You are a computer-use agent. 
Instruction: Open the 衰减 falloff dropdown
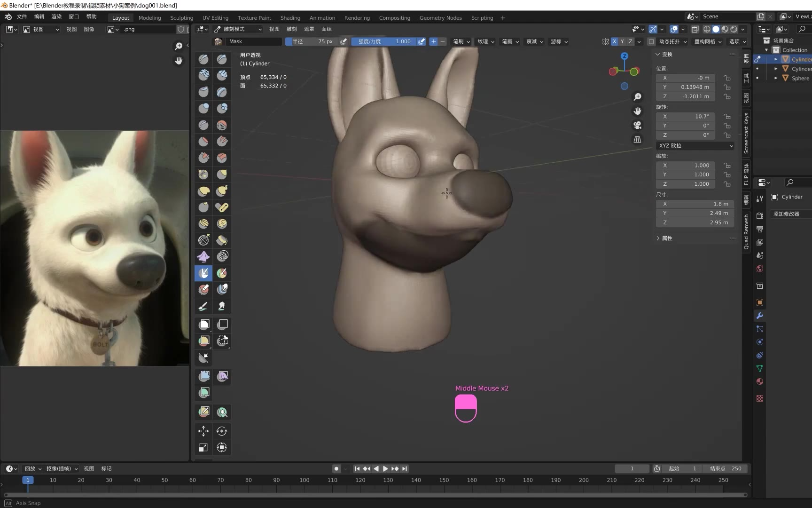(535, 41)
